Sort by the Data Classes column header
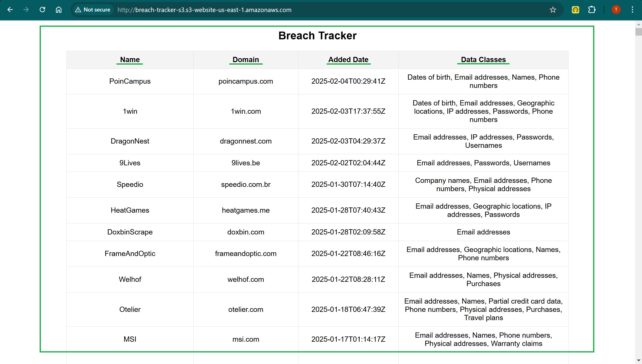The width and height of the screenshot is (642, 364). (483, 60)
